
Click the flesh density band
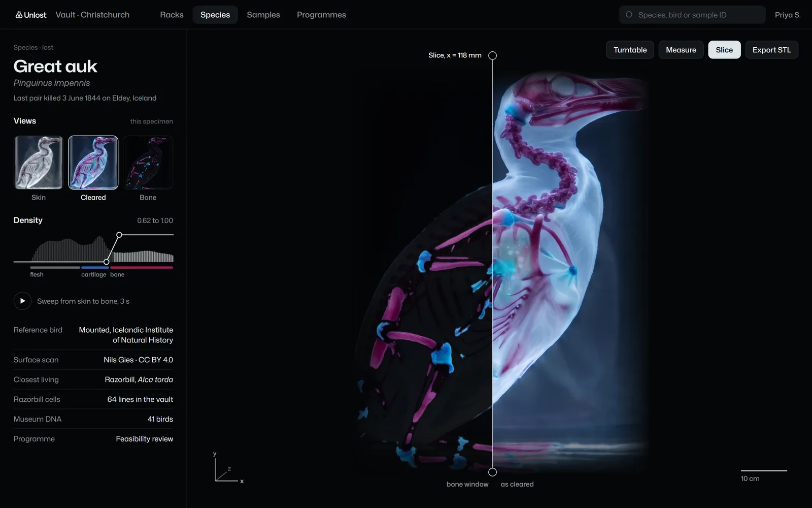point(55,267)
